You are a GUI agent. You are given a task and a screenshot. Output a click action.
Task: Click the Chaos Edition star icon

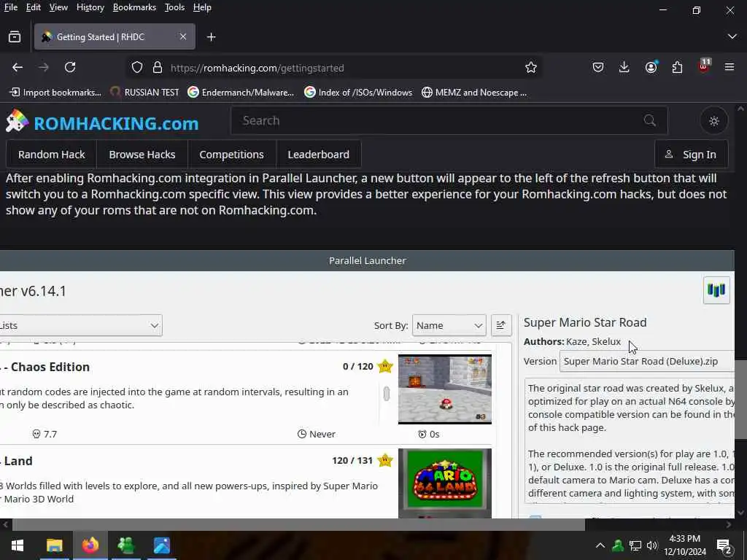[x=385, y=366]
